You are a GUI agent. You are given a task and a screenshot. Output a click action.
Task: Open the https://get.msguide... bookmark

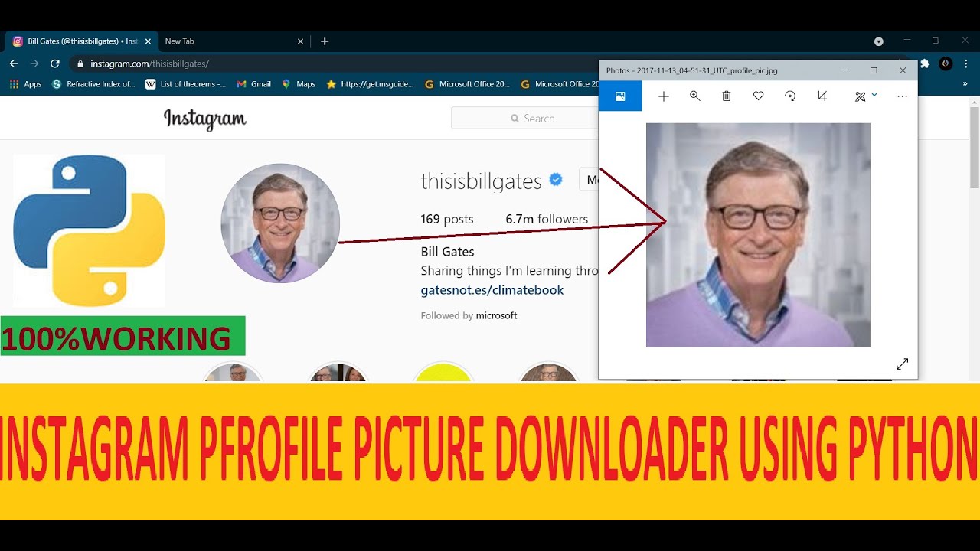[x=370, y=84]
